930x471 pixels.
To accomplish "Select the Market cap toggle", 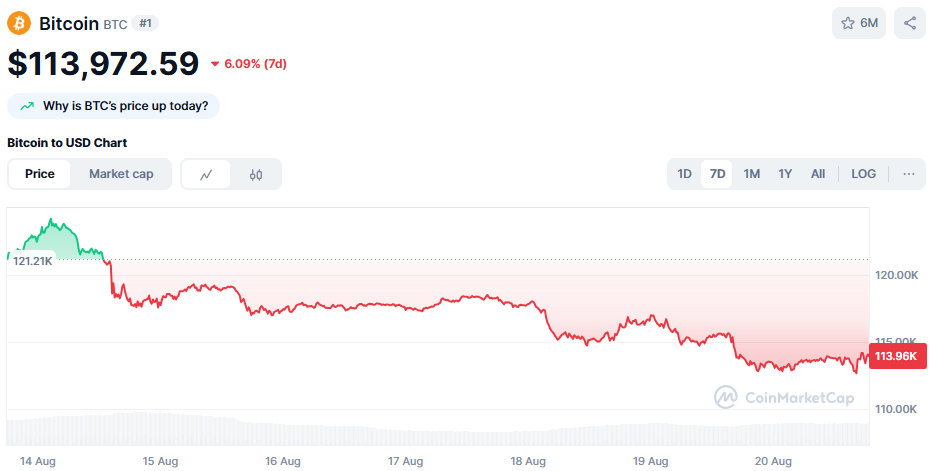I will coord(121,174).
